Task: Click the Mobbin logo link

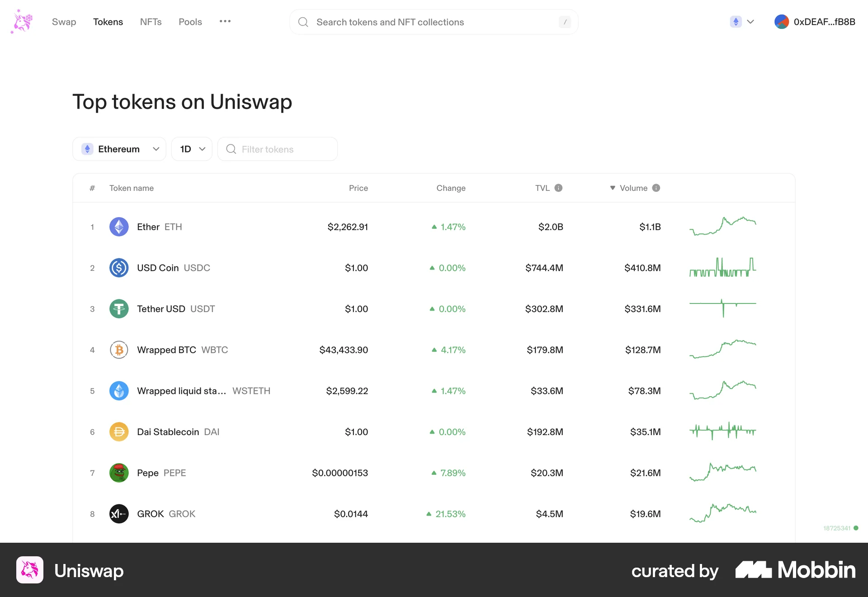Action: click(793, 571)
